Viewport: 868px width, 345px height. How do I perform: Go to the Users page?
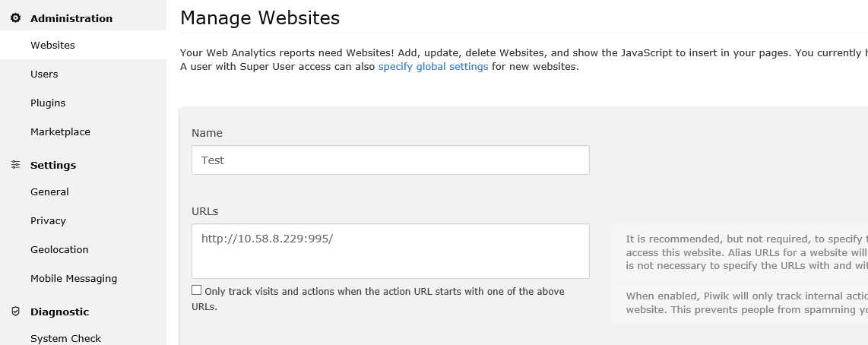pos(44,74)
